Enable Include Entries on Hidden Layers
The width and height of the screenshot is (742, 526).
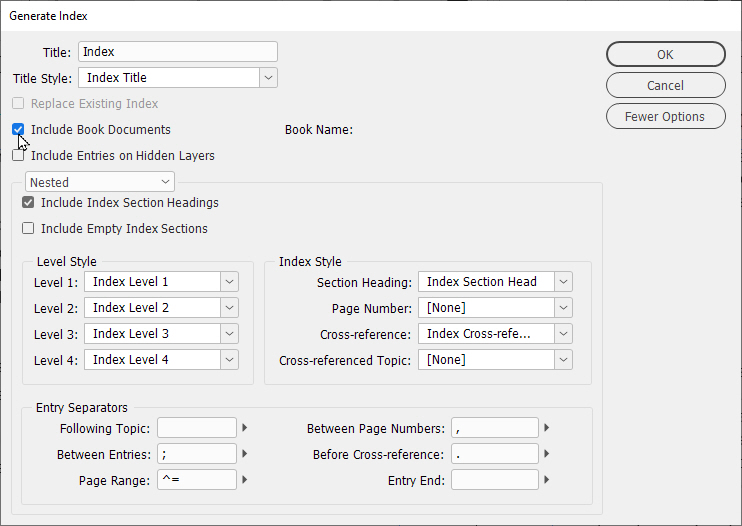click(18, 155)
